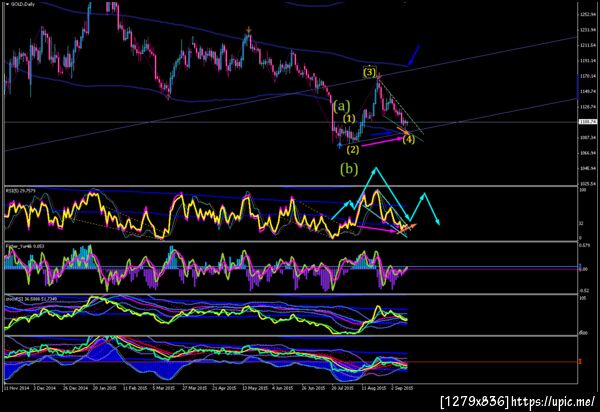This screenshot has width=600, height=412.
Task: Click the 13 May 2015 date label
Action: pyautogui.click(x=254, y=388)
